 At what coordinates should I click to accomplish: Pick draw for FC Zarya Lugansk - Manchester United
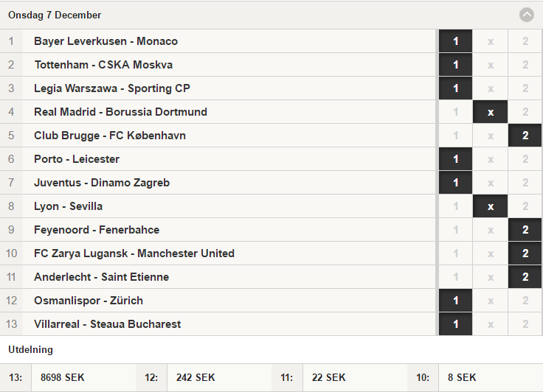point(491,253)
